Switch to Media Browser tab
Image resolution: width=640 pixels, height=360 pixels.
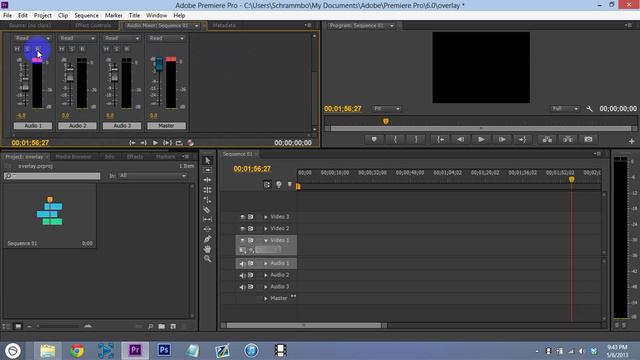pyautogui.click(x=73, y=157)
